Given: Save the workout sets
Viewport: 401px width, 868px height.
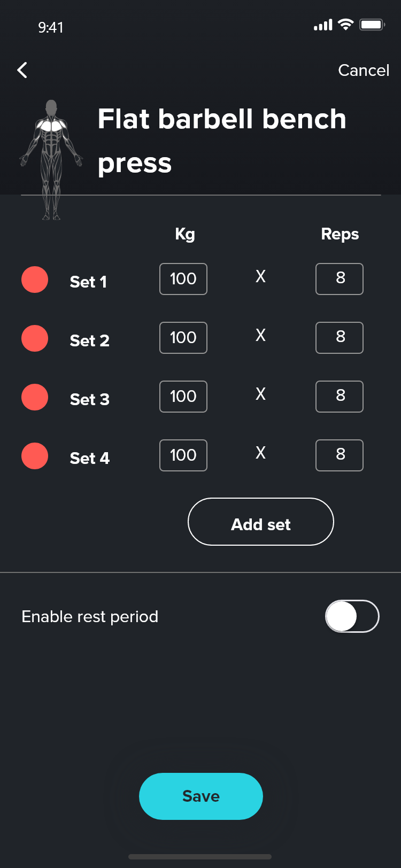Looking at the screenshot, I should pyautogui.click(x=201, y=796).
